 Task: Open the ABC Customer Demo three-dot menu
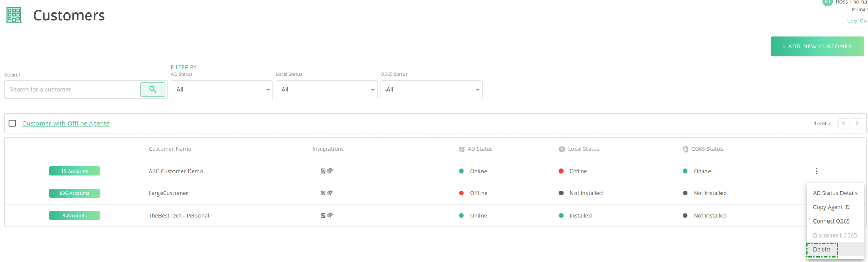[816, 171]
